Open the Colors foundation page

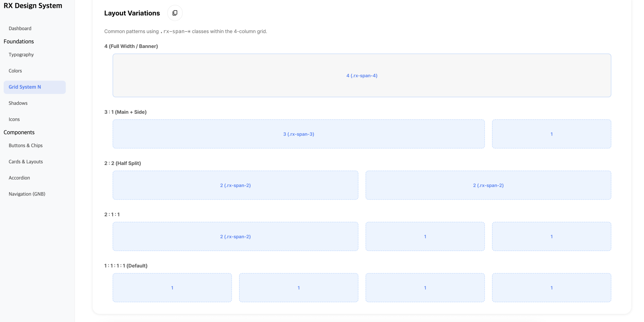point(15,71)
